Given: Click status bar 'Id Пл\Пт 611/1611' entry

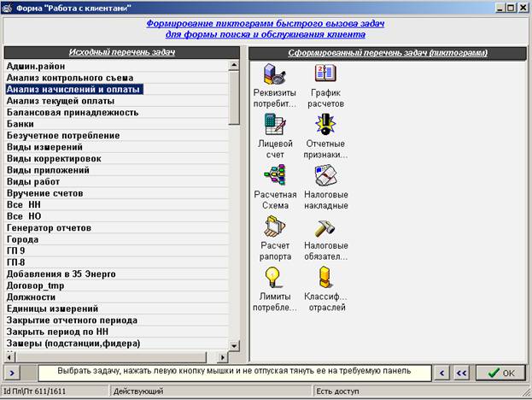Looking at the screenshot, I should tap(55, 391).
